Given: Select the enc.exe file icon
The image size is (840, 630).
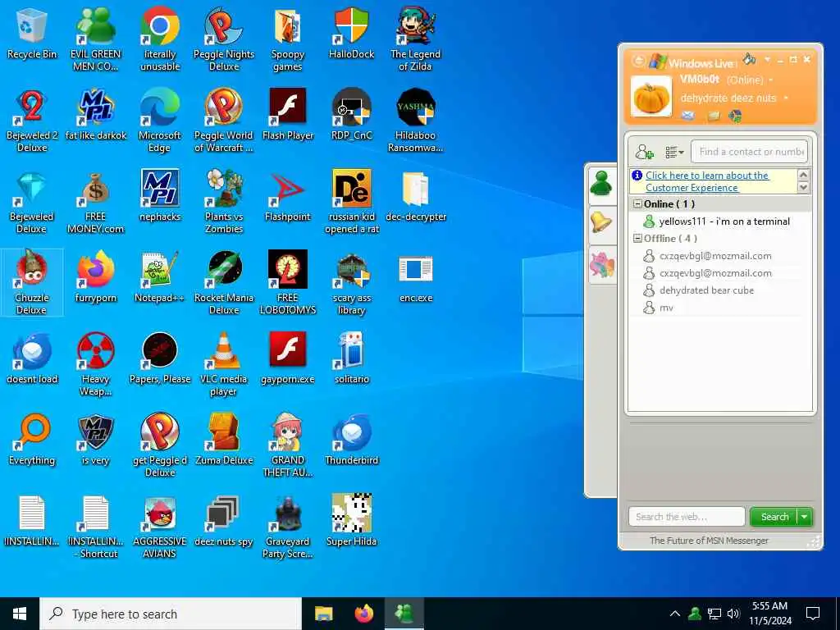Looking at the screenshot, I should 416,277.
